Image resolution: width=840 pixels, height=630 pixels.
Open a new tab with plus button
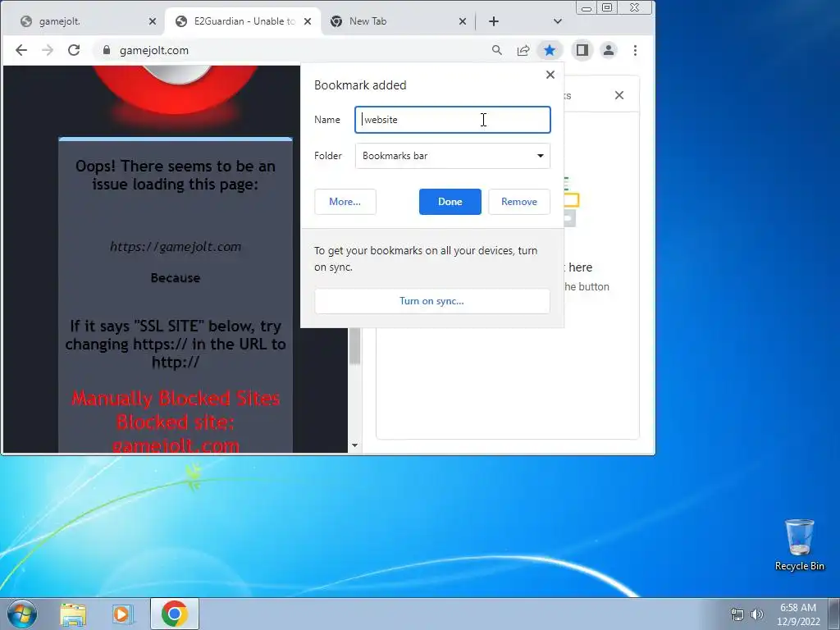point(493,21)
